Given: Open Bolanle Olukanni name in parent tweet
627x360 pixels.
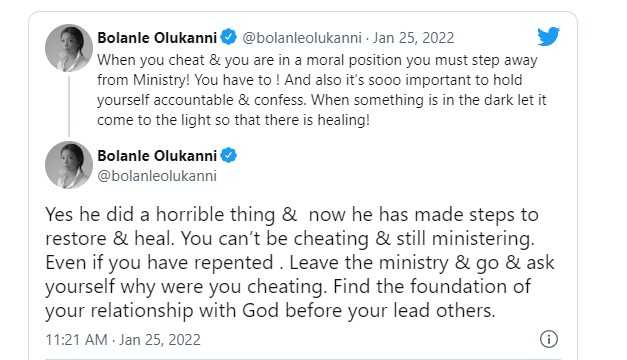Looking at the screenshot, I should (x=157, y=38).
